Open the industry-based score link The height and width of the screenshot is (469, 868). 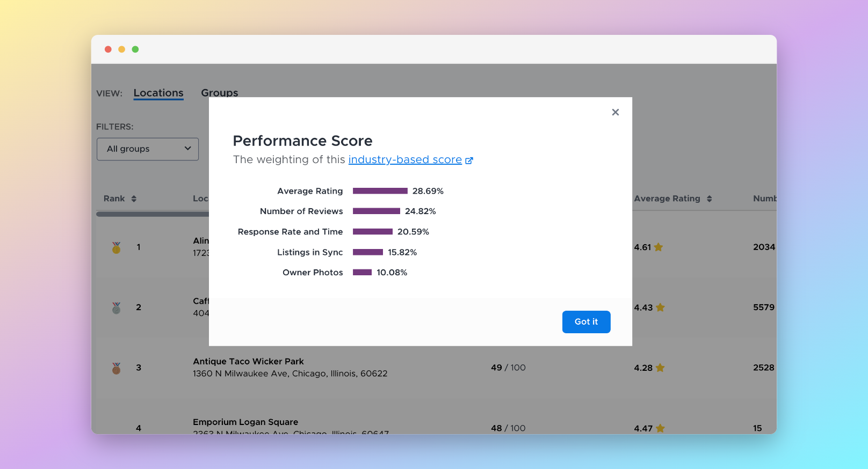[x=405, y=160]
